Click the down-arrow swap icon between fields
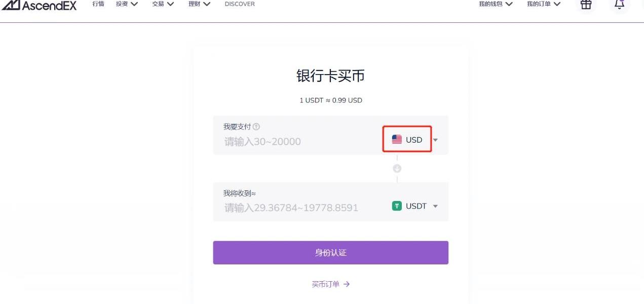Viewport: 644px width, 304px height. pyautogui.click(x=397, y=168)
